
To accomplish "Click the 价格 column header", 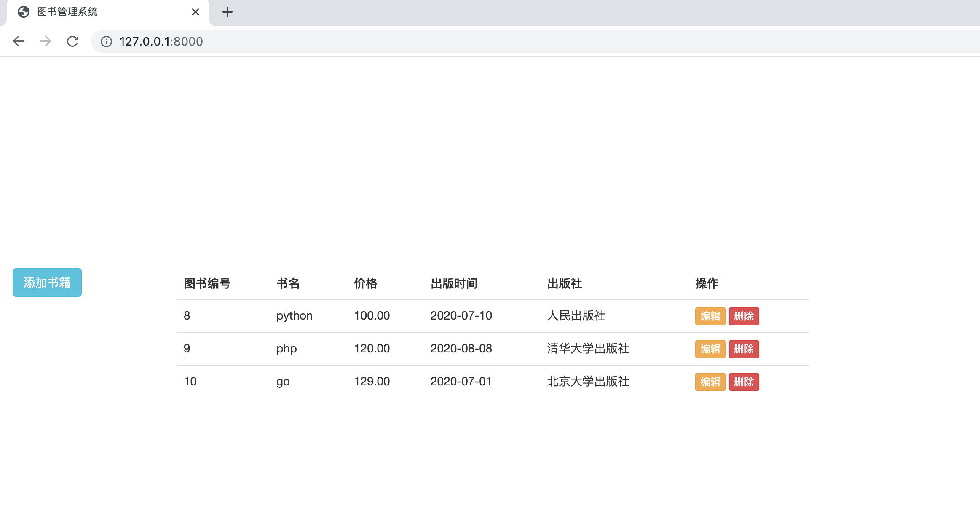I will (x=365, y=283).
